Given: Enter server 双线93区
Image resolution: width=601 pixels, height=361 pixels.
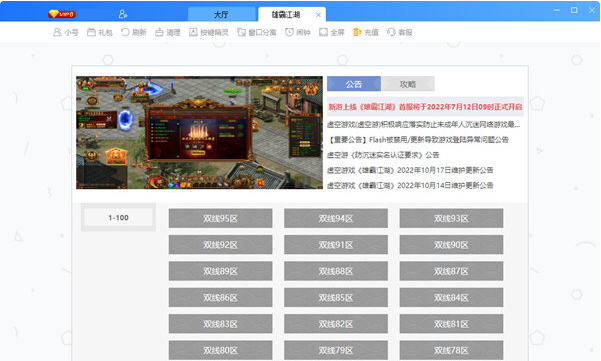Looking at the screenshot, I should point(451,218).
